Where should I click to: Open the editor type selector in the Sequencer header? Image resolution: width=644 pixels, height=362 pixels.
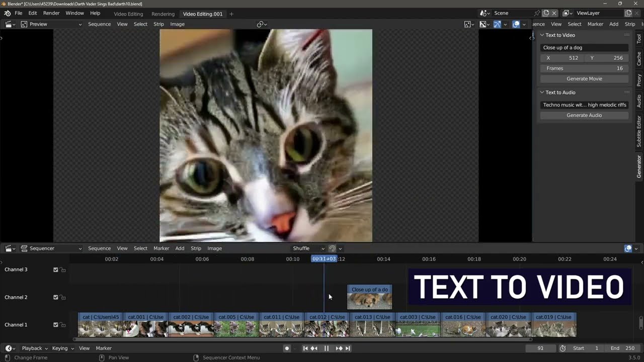10,248
